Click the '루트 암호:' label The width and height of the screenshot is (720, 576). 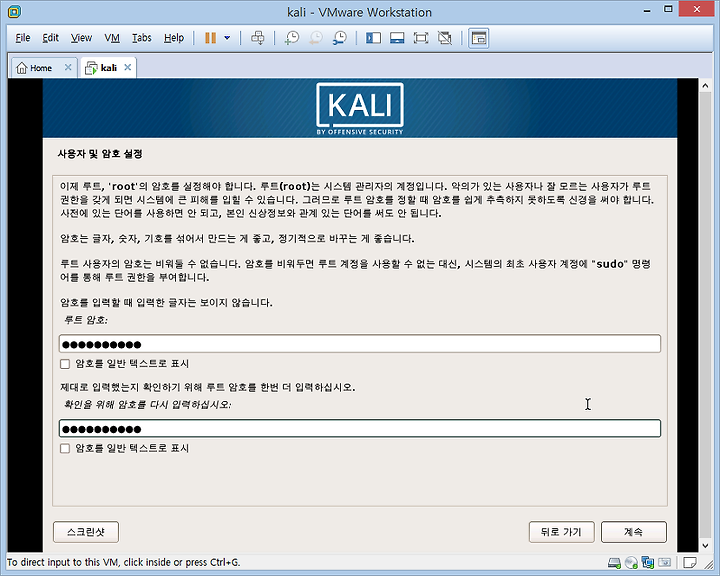click(x=86, y=320)
